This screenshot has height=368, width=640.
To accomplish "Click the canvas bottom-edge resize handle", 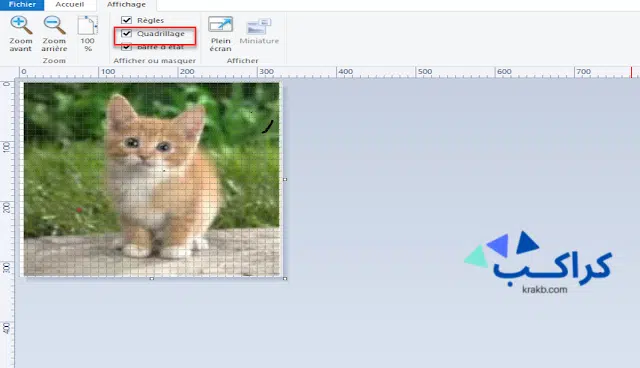I will (152, 278).
